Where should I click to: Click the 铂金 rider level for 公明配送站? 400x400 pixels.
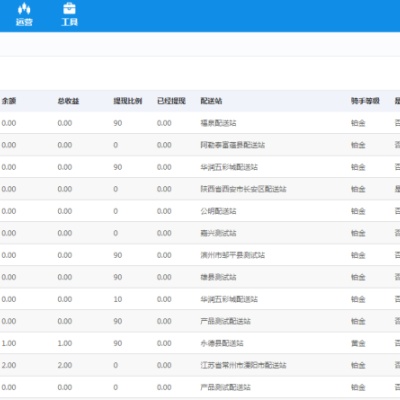pos(358,211)
